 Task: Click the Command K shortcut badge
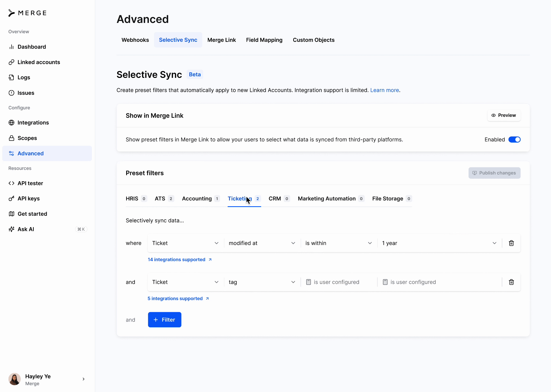coord(81,229)
